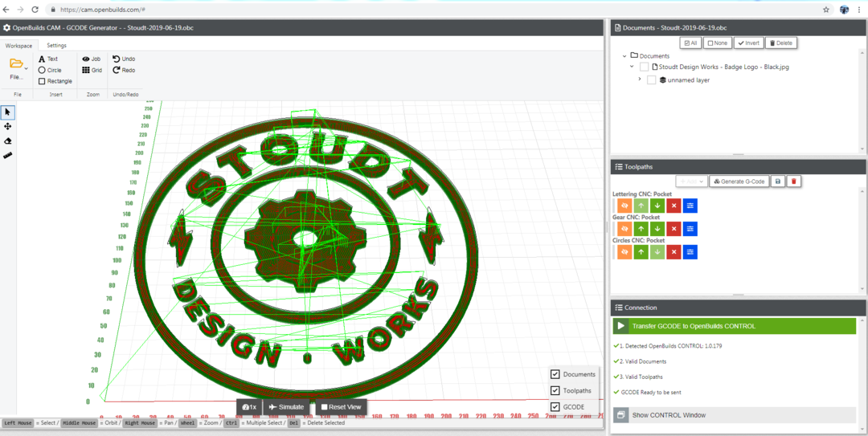Open the File dropdown menu
The image size is (868, 436).
pyautogui.click(x=17, y=70)
